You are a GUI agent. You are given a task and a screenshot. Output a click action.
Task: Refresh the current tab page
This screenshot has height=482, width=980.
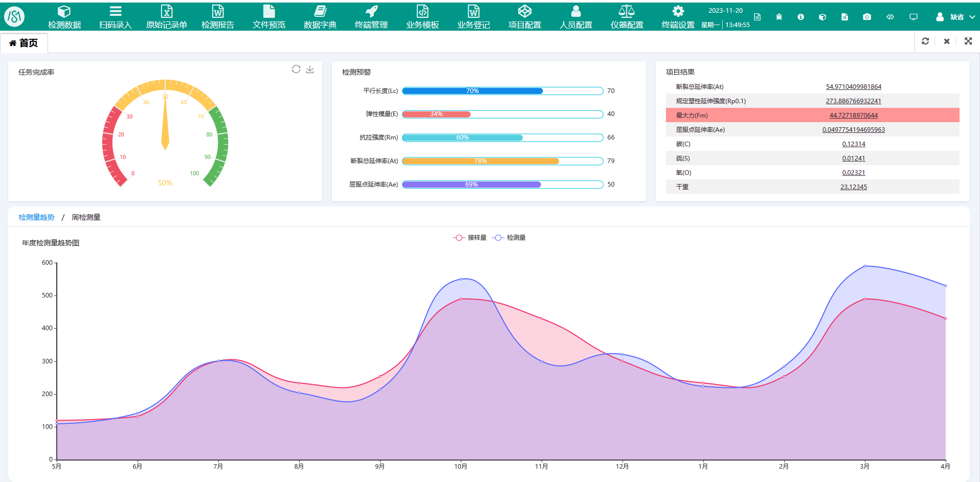click(925, 41)
